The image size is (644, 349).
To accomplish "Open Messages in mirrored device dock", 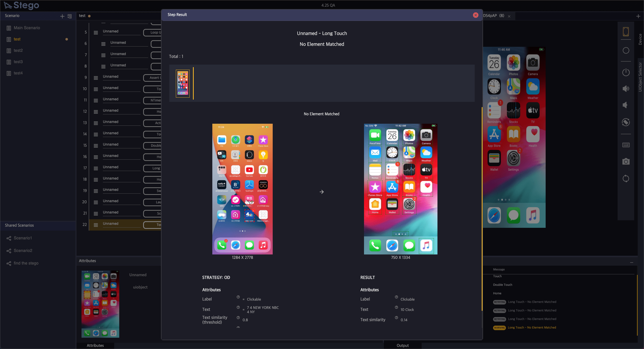I will 513,215.
